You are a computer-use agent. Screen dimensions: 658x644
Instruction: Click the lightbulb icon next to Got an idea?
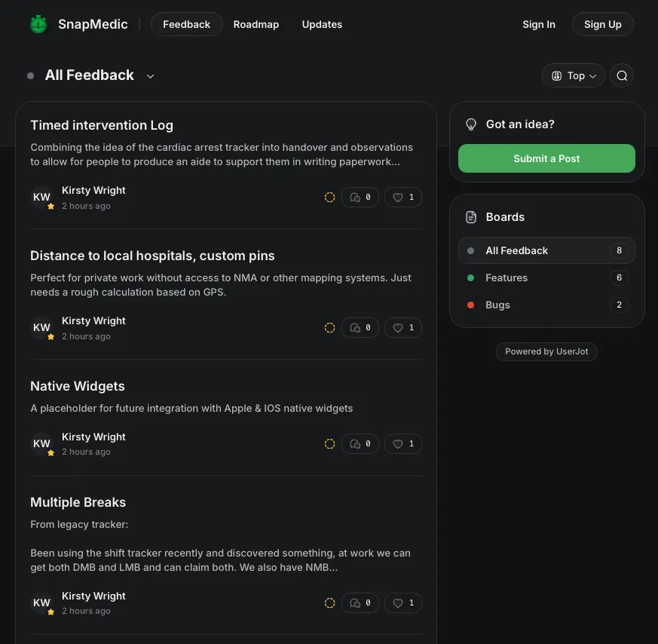(x=470, y=124)
